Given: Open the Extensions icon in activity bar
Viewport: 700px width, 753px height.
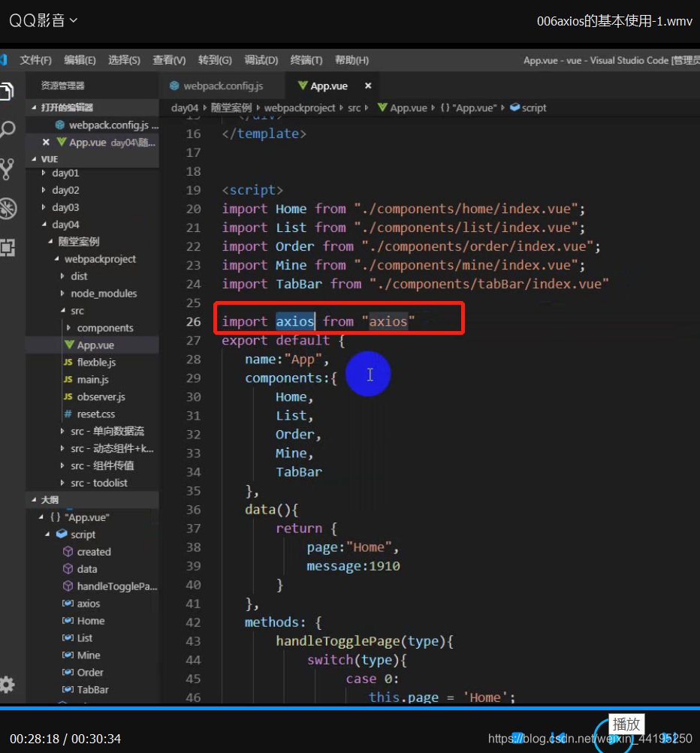Looking at the screenshot, I should pyautogui.click(x=8, y=247).
